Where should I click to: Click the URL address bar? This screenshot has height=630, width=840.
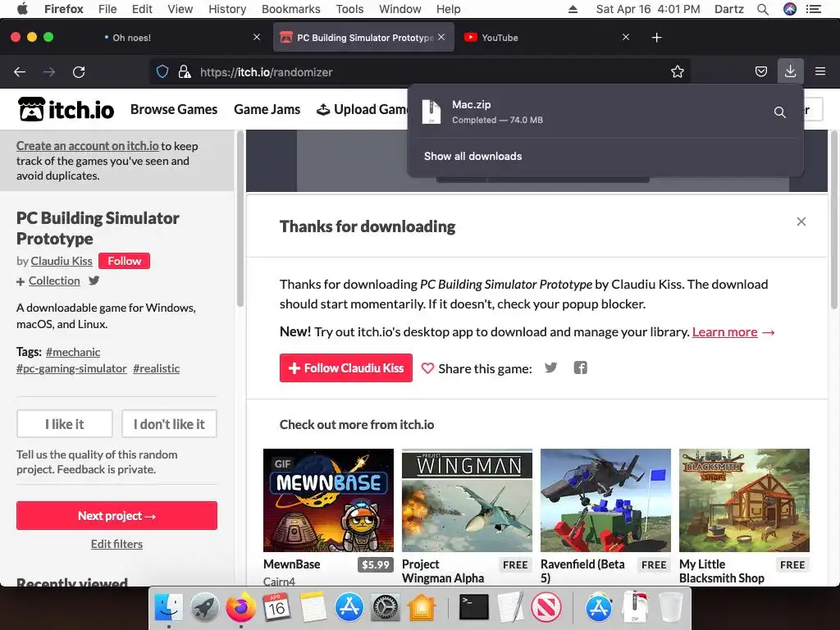coord(419,72)
